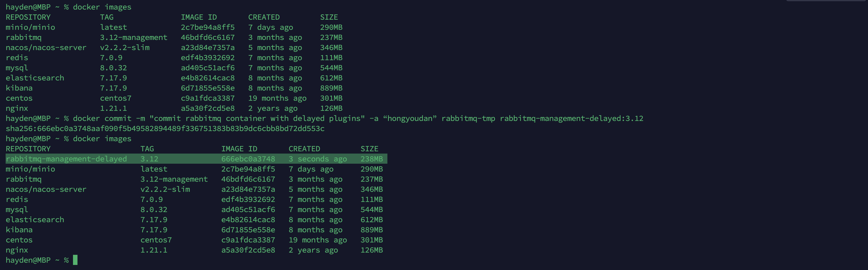Click "2 years ago" in the last nginx row

pyautogui.click(x=313, y=250)
